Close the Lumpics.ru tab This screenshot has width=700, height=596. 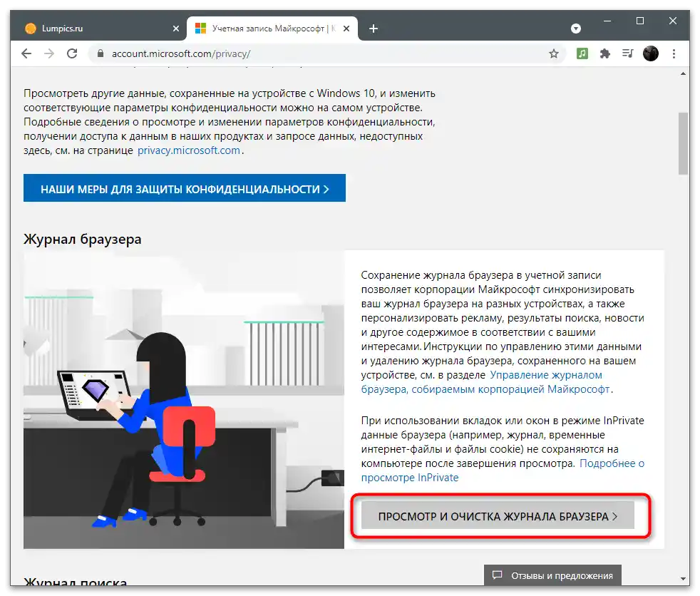(176, 29)
